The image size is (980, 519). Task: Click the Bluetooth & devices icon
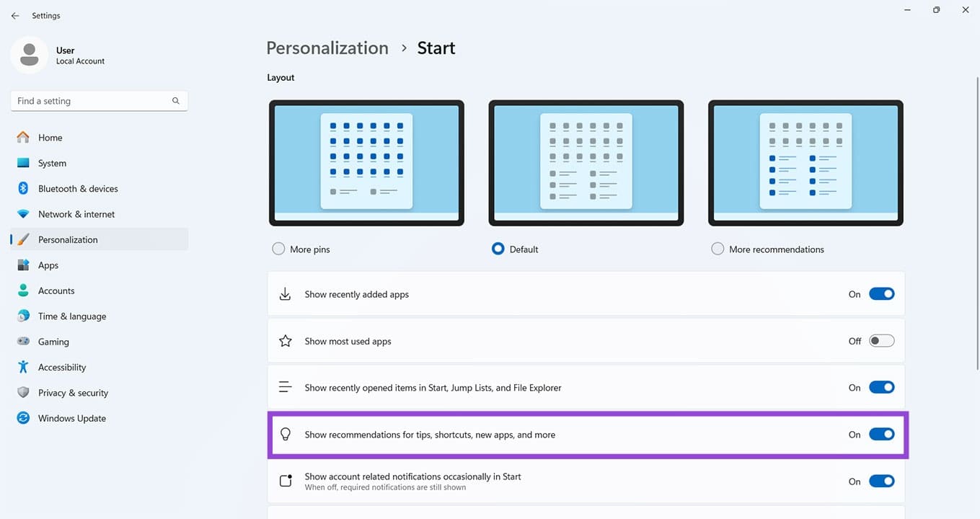point(24,188)
